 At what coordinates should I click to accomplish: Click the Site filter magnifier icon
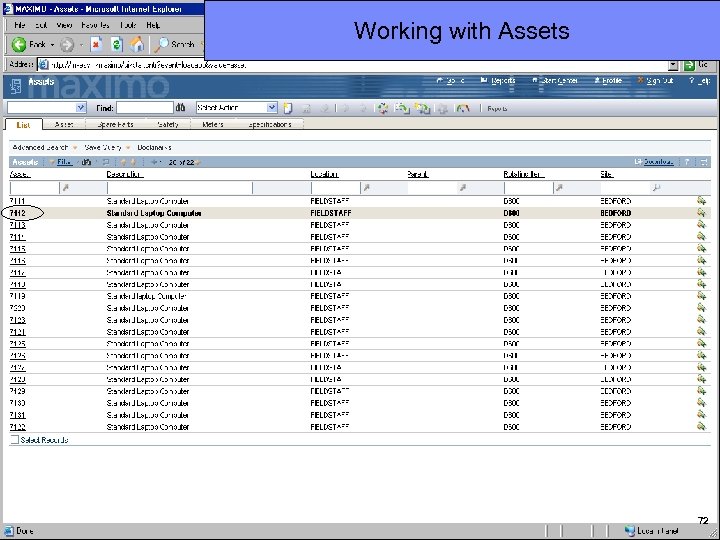point(657,187)
